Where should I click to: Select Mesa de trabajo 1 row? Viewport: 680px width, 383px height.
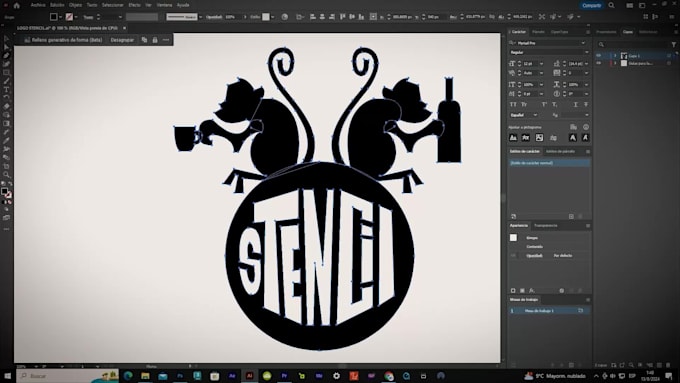549,311
